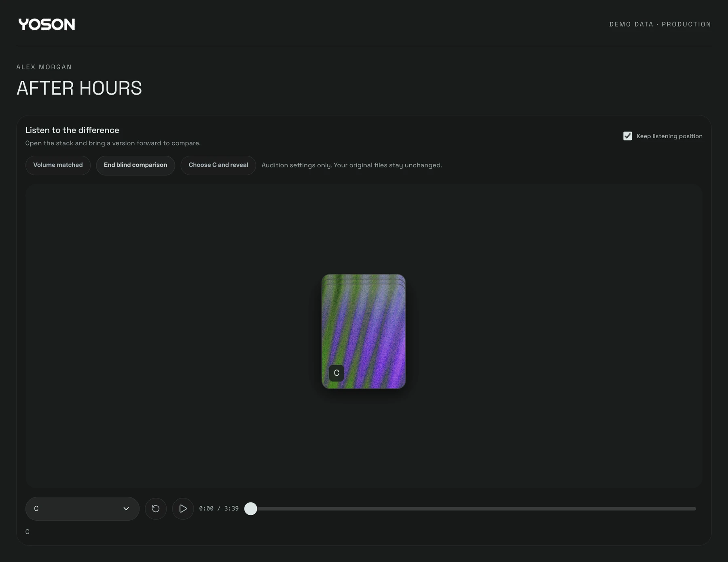Viewport: 728px width, 562px height.
Task: Open the version C dropdown
Action: 83,509
